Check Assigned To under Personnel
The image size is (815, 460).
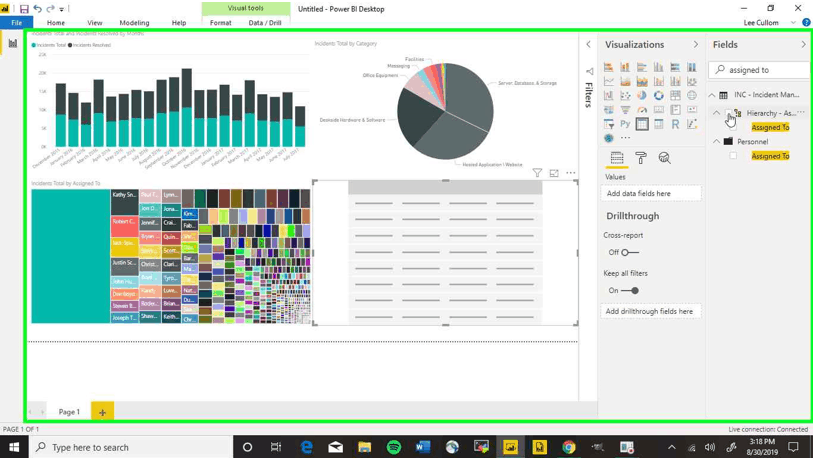click(733, 156)
